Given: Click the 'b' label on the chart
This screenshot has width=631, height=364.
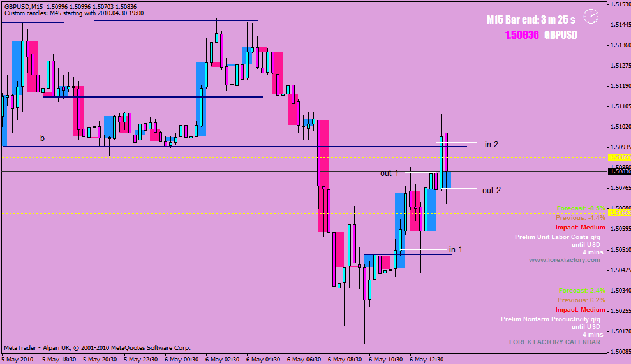Looking at the screenshot, I should 42,138.
